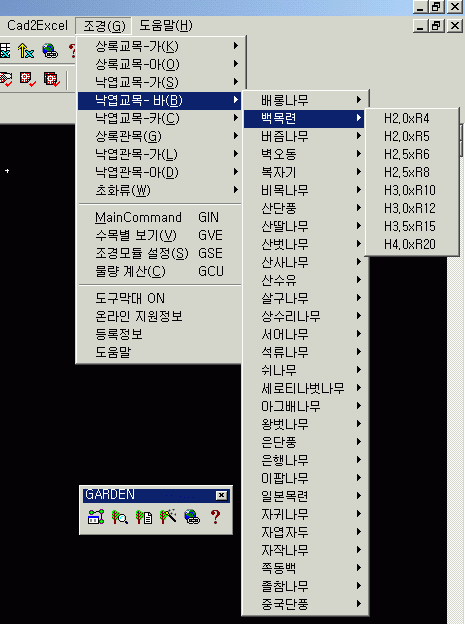
Task: Click the stacked red sheets checkmark icon
Action: pyautogui.click(x=52, y=79)
